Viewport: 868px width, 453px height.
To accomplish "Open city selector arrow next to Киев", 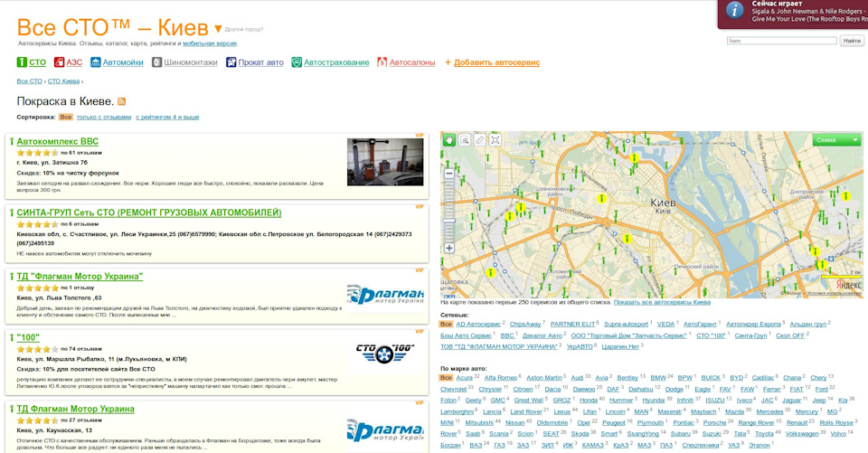I will (218, 28).
